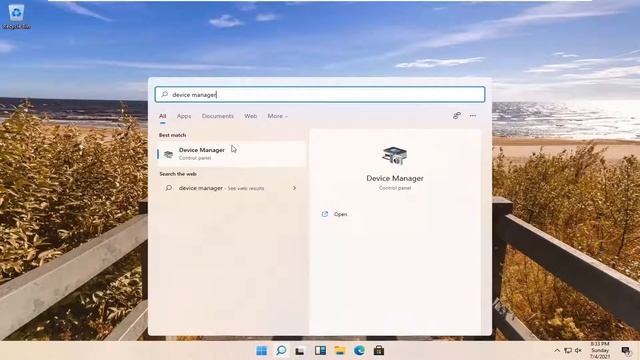The height and width of the screenshot is (360, 640).
Task: Launch Microsoft Edge from the taskbar
Action: [x=359, y=351]
